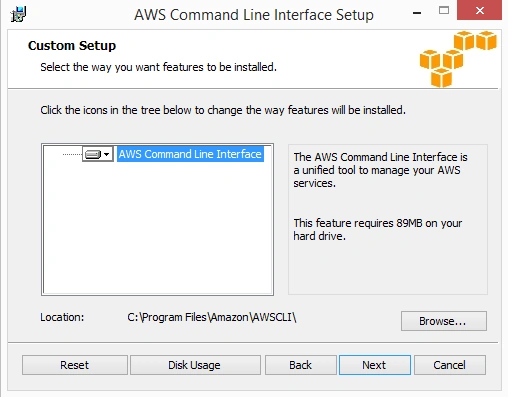Screen dimensions: 508x397
Task: Cancel the setup
Action: (x=450, y=365)
